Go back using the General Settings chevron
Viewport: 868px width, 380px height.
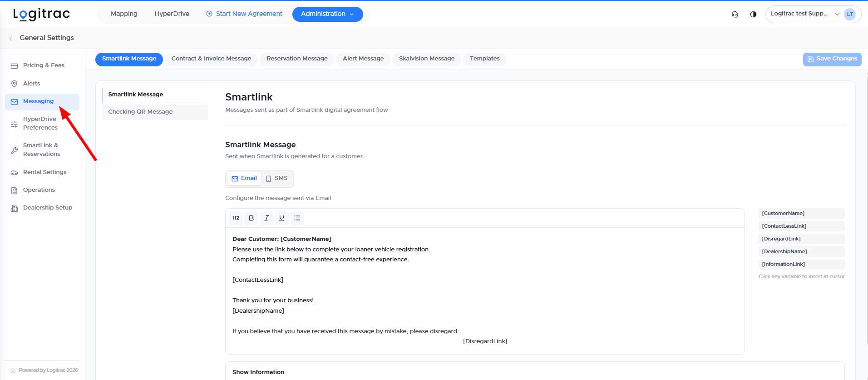tap(11, 38)
